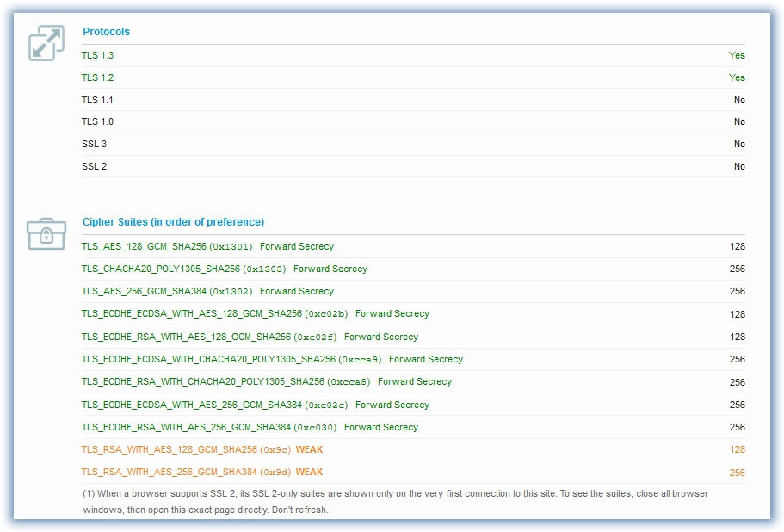Select TLS_AES_128_GCM_SHA256 cipher suite name
Image resolution: width=784 pixels, height=532 pixels.
pyautogui.click(x=144, y=246)
